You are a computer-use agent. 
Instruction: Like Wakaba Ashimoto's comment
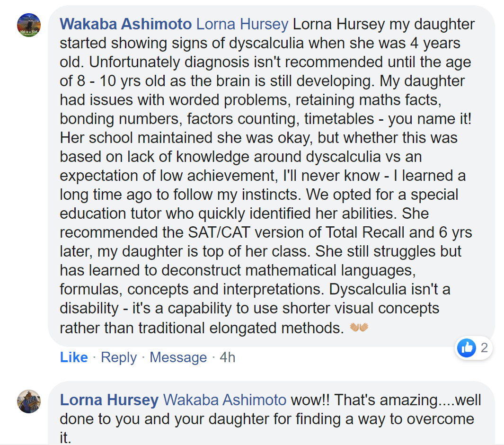74,357
